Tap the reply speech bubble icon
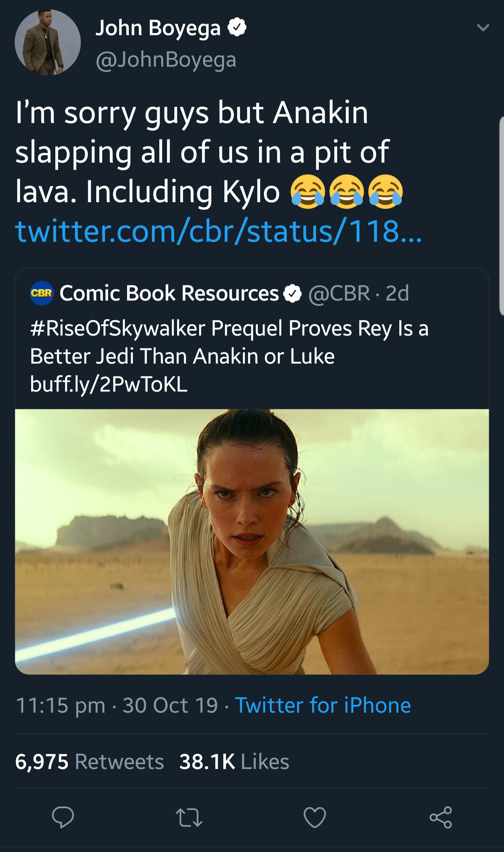Image resolution: width=504 pixels, height=852 pixels. [x=63, y=817]
